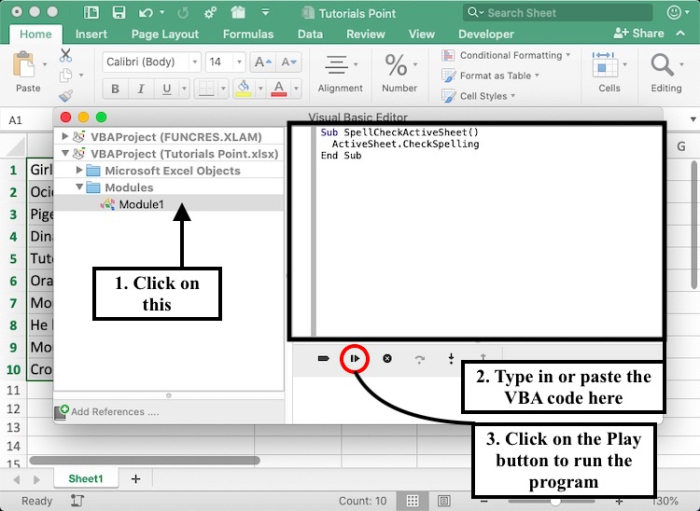The image size is (700, 511).
Task: Open the Quick Access Toolbar customize arrow
Action: coord(265,12)
